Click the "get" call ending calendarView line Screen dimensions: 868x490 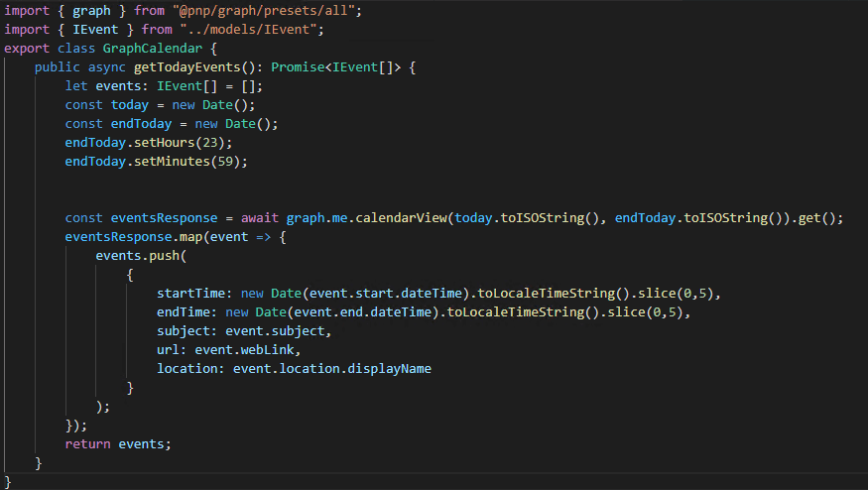tap(809, 217)
